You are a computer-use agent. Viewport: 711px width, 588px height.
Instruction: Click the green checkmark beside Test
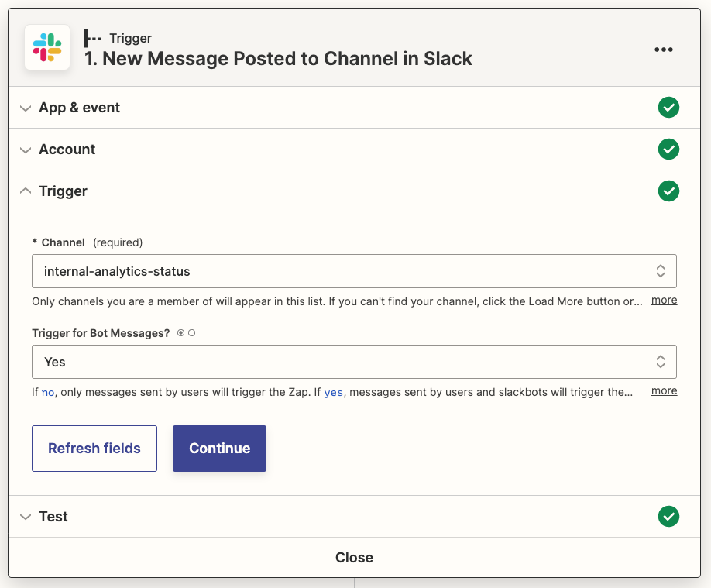click(x=668, y=516)
